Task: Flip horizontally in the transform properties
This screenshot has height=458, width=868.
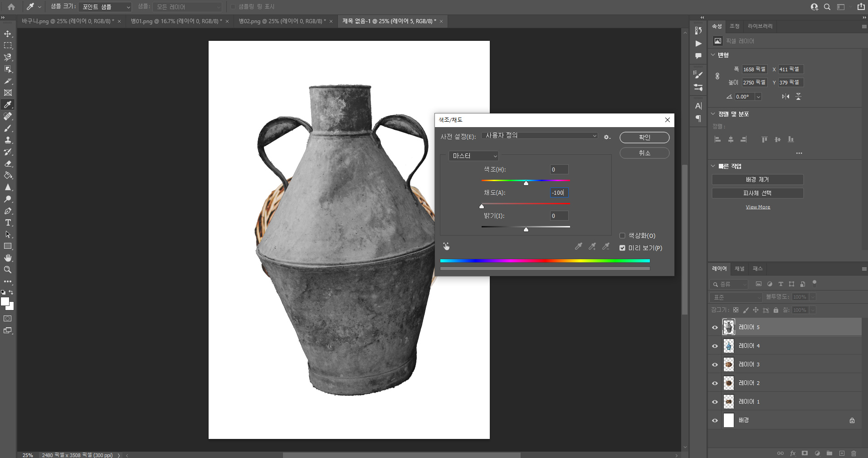Action: point(785,97)
